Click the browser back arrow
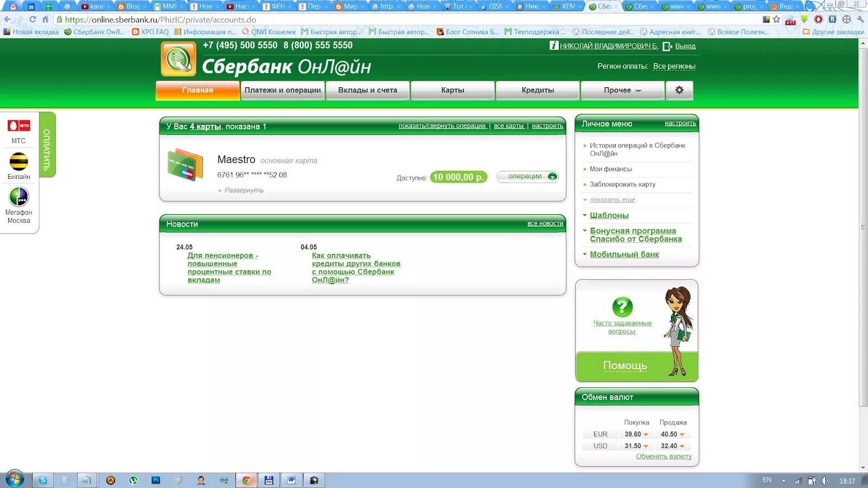 [8, 20]
